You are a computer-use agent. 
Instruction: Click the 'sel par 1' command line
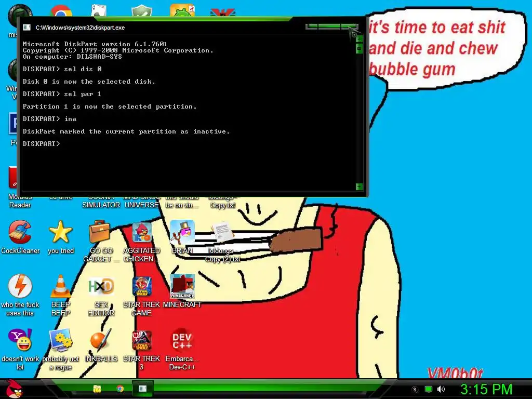click(x=62, y=94)
